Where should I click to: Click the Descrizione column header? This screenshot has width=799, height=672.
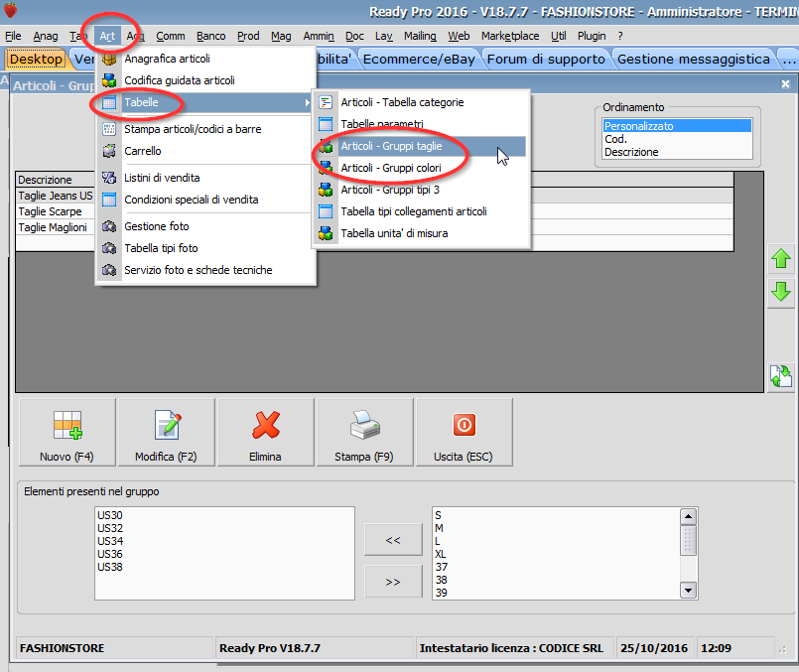point(56,180)
